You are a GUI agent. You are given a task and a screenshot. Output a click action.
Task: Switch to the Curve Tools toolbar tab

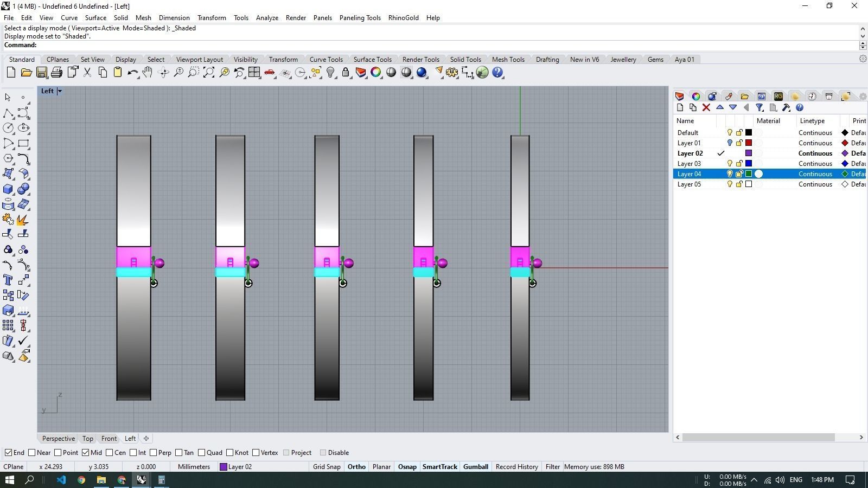click(x=326, y=60)
